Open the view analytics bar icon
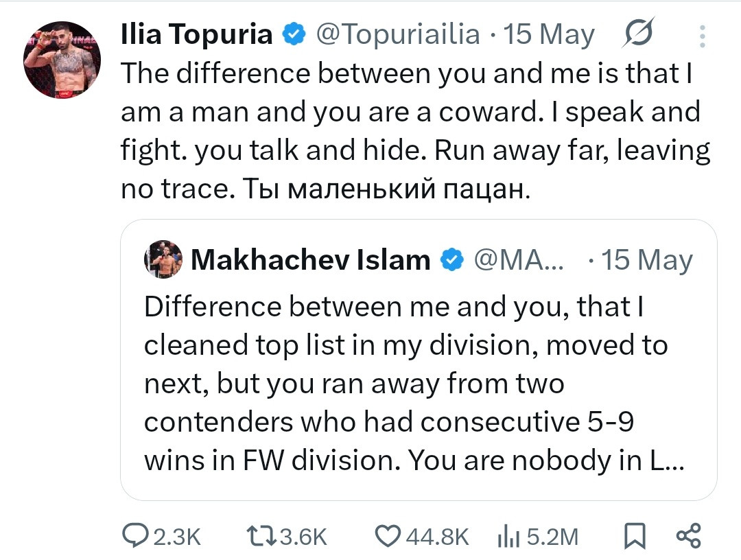Screen dimensions: 741x560 point(506,536)
